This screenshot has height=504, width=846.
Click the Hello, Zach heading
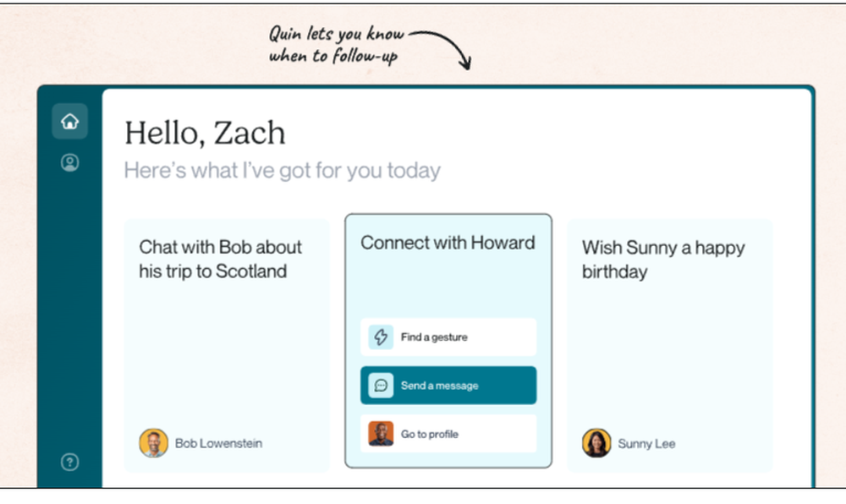click(x=205, y=133)
